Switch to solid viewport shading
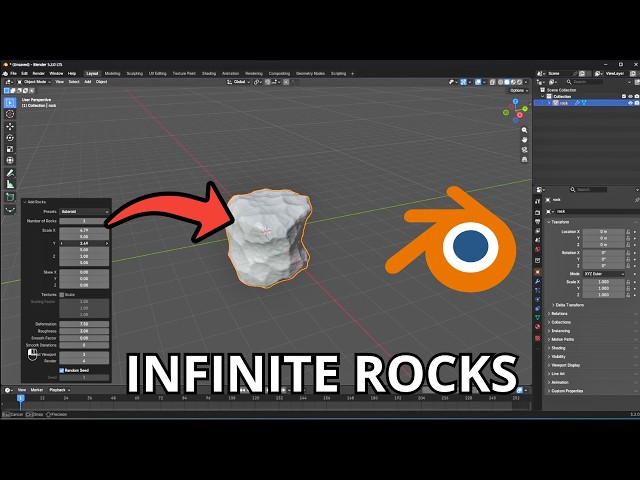This screenshot has height=480, width=640. 507,82
